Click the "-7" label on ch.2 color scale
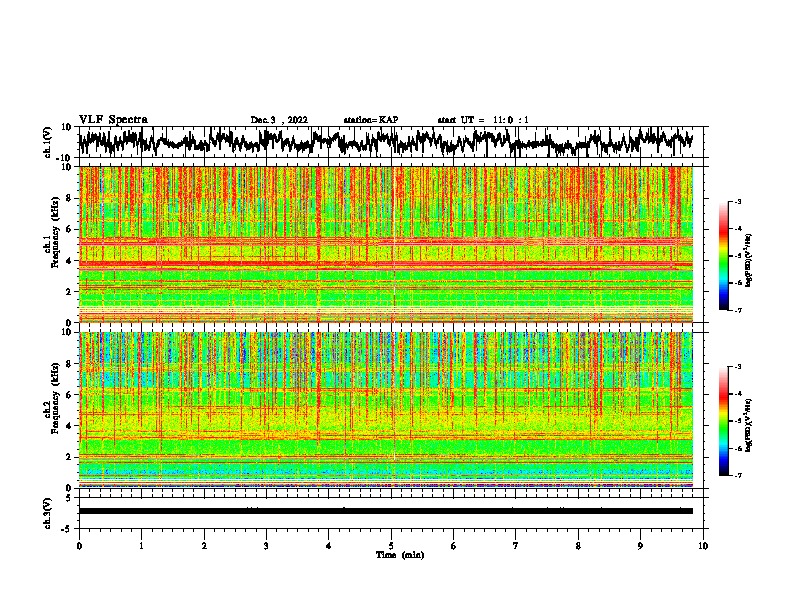 [x=737, y=475]
